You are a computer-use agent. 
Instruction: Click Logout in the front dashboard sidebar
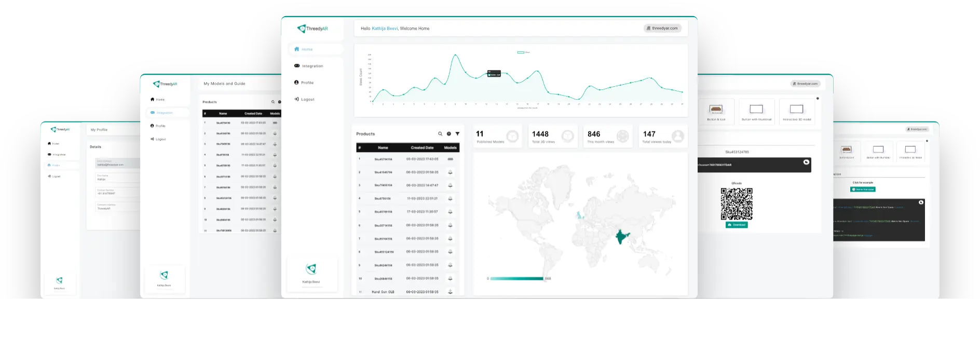pos(305,99)
